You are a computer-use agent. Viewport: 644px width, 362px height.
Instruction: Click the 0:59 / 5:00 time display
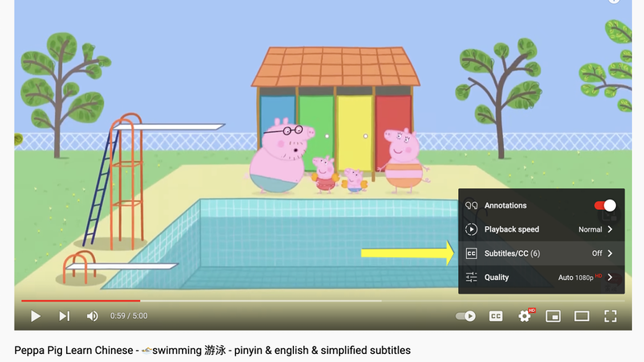pos(129,316)
